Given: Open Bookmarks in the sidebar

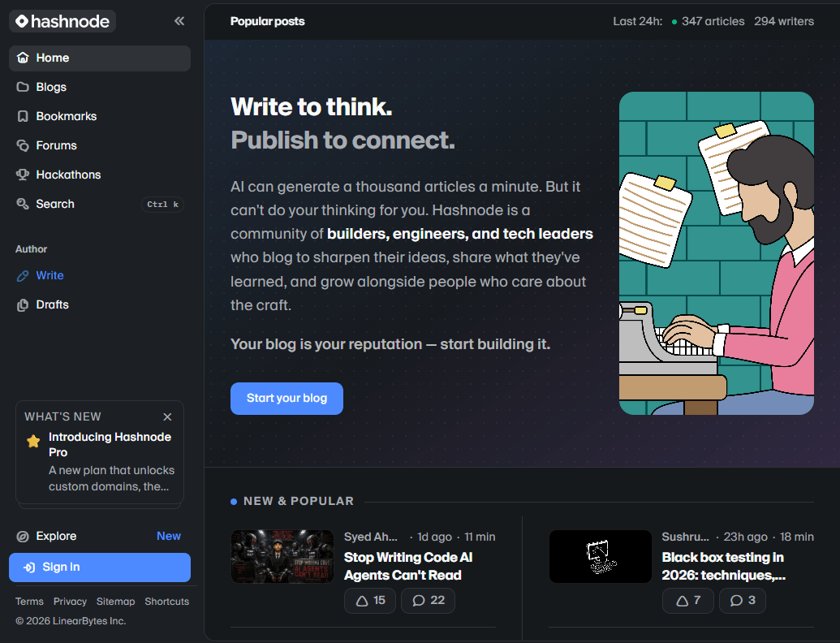Looking at the screenshot, I should (x=100, y=116).
